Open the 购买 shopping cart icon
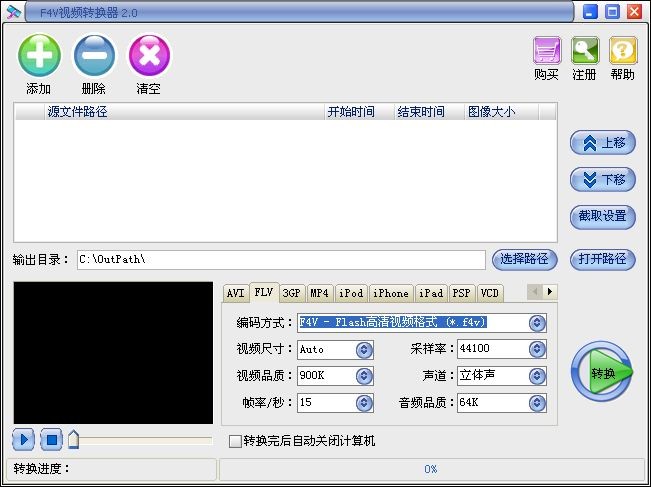 547,50
